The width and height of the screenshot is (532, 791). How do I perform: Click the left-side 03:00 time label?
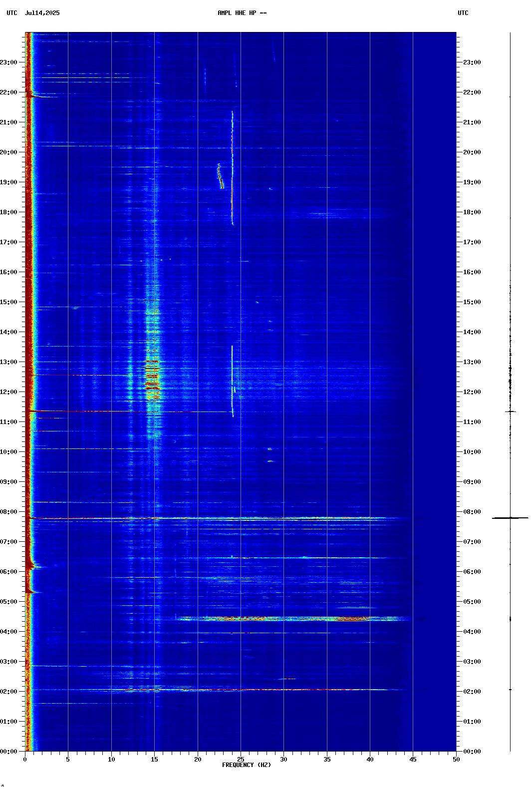[x=8, y=662]
